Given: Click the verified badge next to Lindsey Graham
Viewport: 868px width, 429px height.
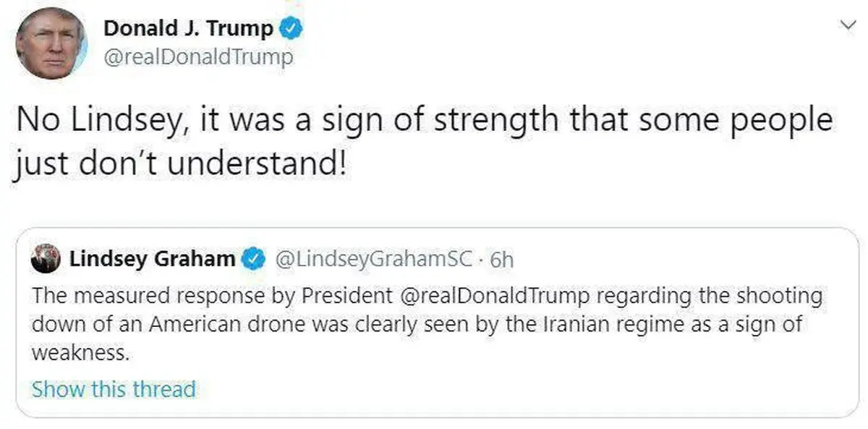Looking at the screenshot, I should pos(252,260).
